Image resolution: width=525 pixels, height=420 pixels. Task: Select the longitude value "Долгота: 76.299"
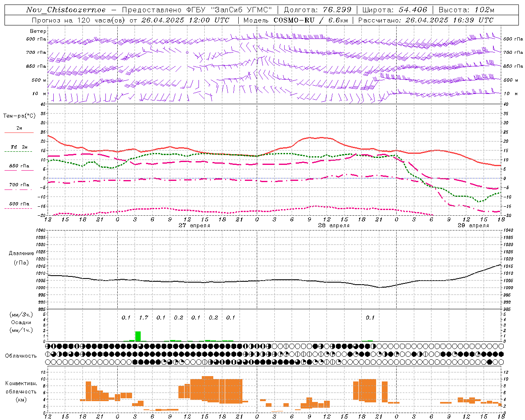click(x=318, y=10)
